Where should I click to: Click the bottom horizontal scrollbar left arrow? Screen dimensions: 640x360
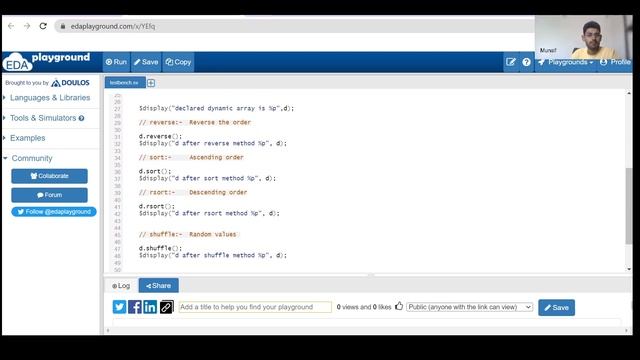(108, 331)
